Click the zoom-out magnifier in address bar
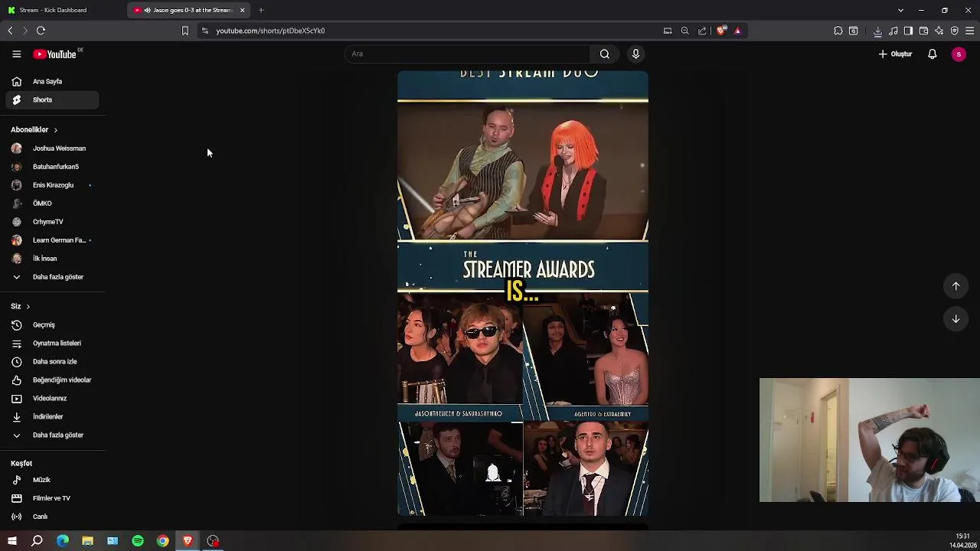 point(684,31)
